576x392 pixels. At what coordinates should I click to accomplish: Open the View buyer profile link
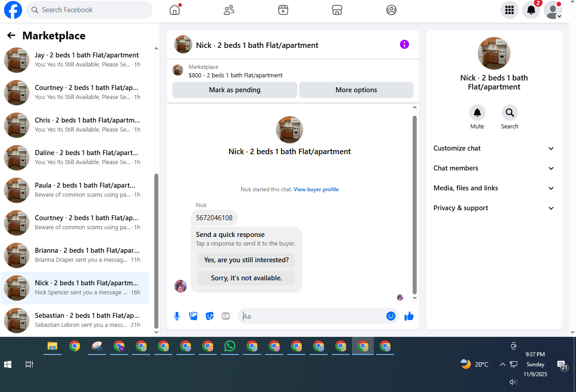click(x=316, y=189)
